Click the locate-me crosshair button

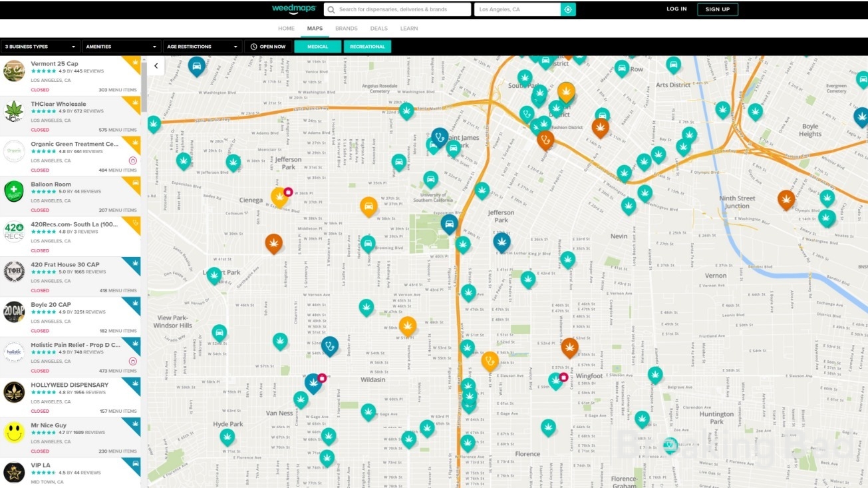568,9
